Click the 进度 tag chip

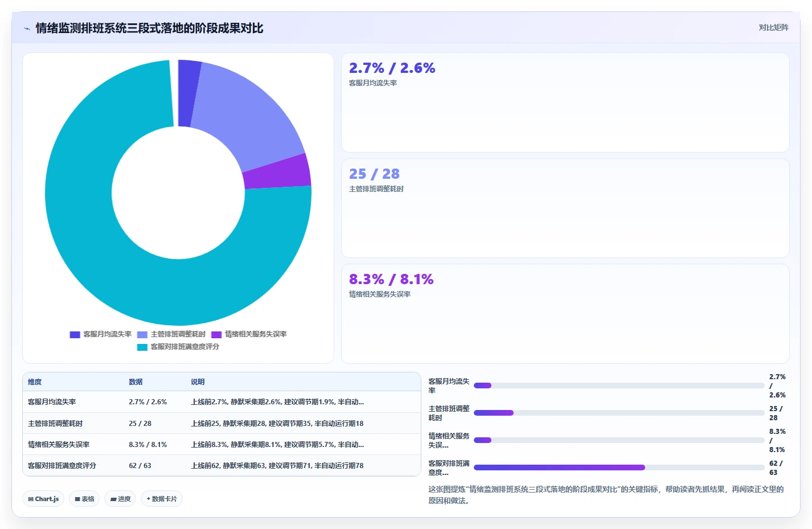pyautogui.click(x=120, y=499)
